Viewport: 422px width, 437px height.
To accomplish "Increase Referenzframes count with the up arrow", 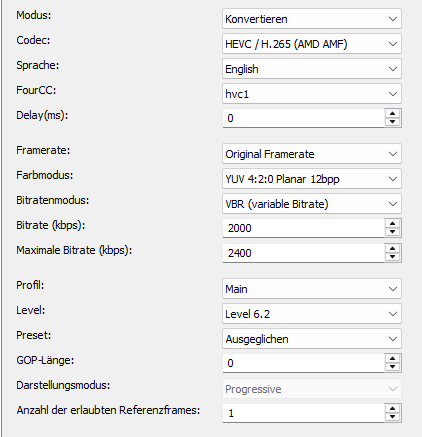I will tap(393, 408).
